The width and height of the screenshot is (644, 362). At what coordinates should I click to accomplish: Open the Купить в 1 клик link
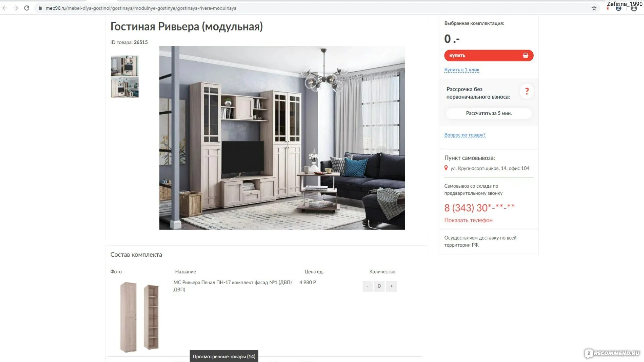[x=462, y=70]
